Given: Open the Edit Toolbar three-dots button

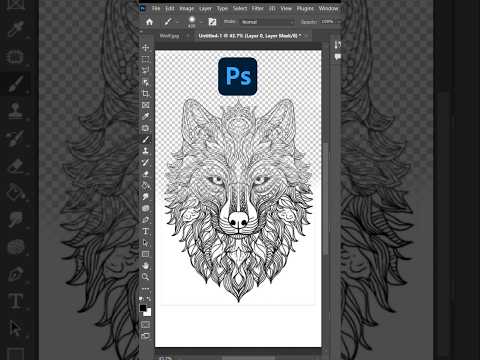Looking at the screenshot, I should pyautogui.click(x=145, y=288).
